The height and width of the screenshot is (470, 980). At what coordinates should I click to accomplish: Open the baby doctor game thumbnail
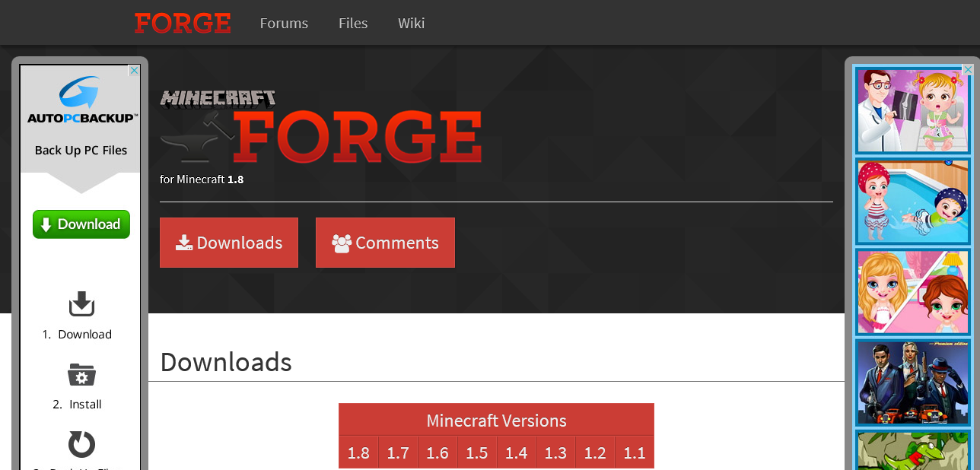point(912,110)
